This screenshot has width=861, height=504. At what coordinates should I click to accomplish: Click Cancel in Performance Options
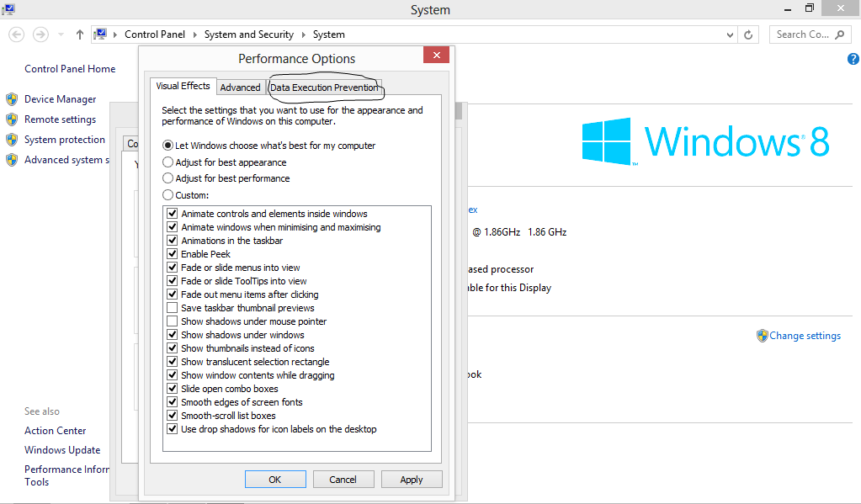[343, 480]
